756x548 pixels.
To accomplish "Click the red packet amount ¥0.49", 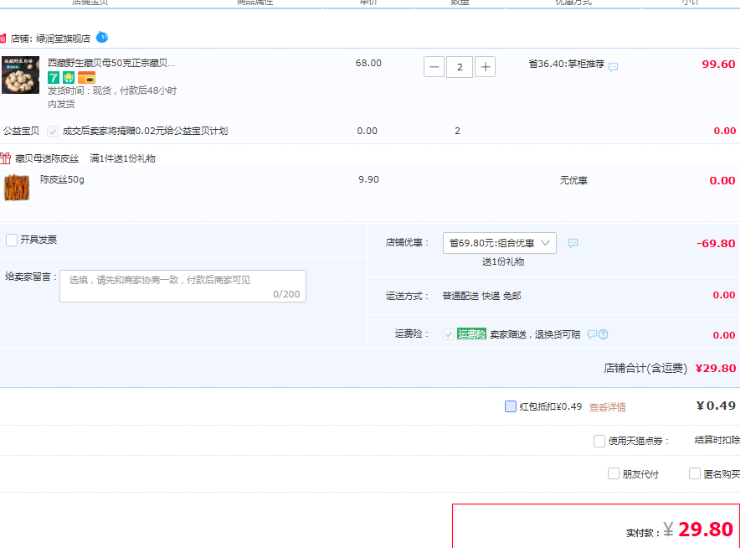I will coord(716,406).
